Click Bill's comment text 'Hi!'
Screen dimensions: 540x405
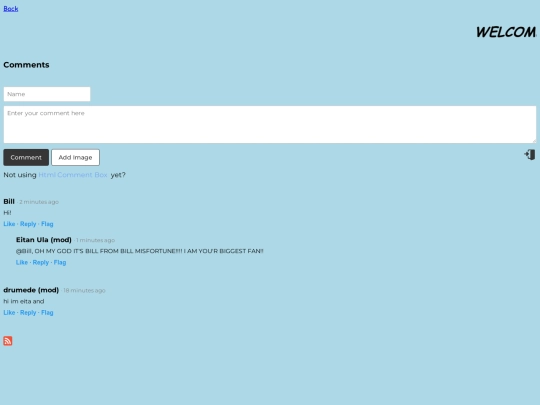pos(7,213)
